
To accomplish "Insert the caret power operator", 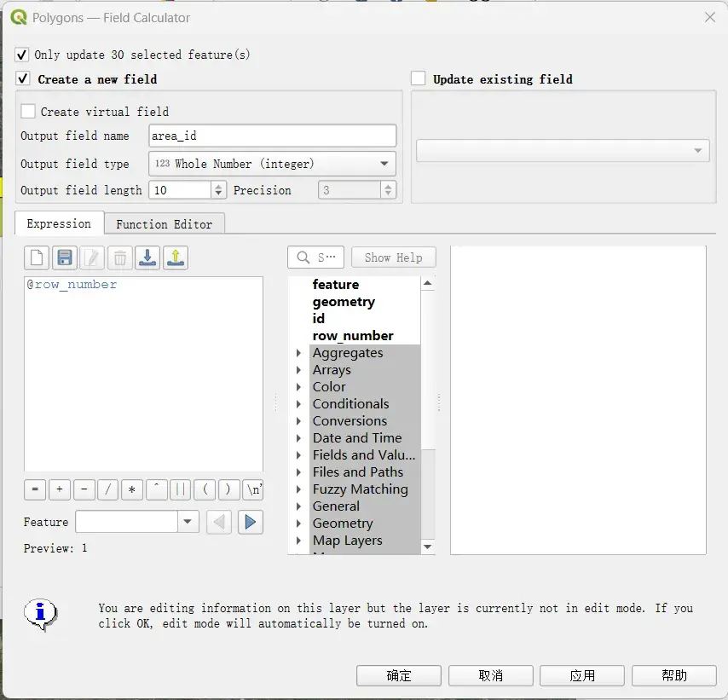I will point(157,489).
